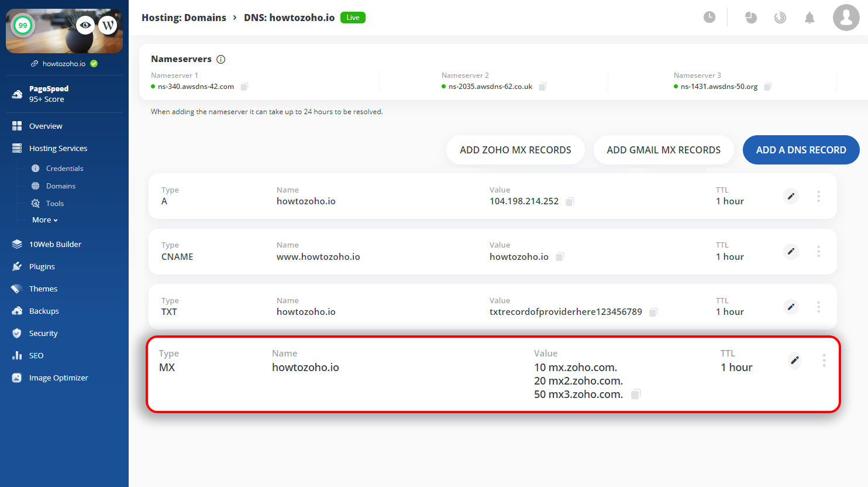Copy Nameserver 3 ns-1431.awsdns-50.org
This screenshot has height=487, width=868.
point(768,87)
